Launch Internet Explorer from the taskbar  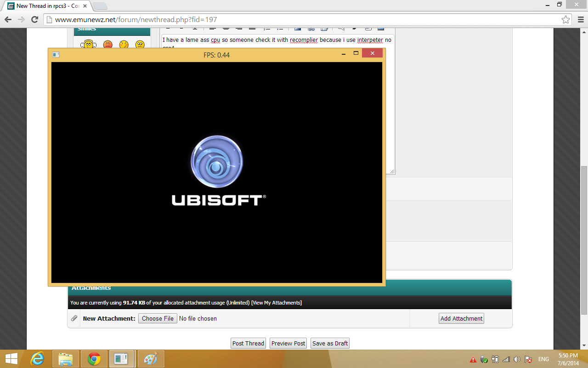37,359
